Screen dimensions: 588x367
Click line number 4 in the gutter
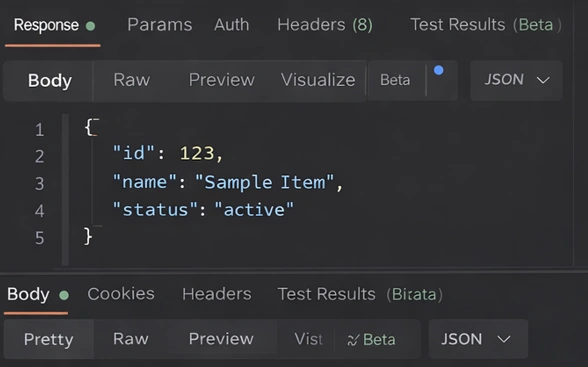pyautogui.click(x=39, y=211)
